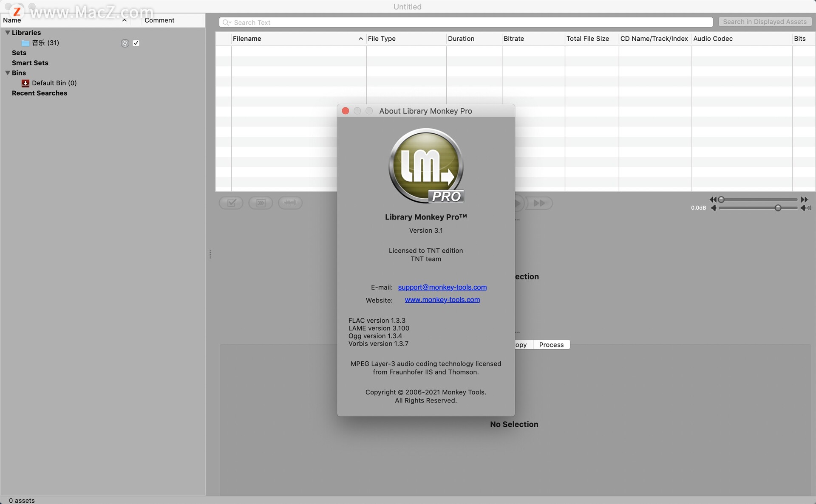The width and height of the screenshot is (816, 504).
Task: Click the Process button
Action: click(551, 344)
